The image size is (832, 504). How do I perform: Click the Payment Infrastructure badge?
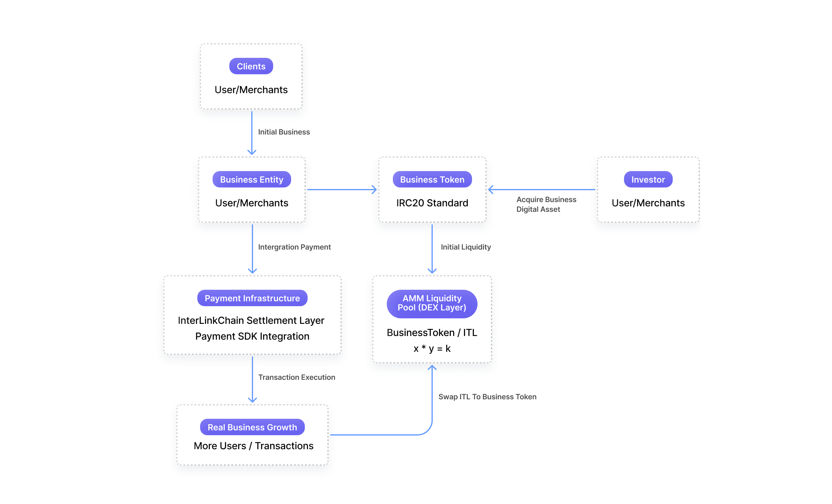(x=252, y=298)
